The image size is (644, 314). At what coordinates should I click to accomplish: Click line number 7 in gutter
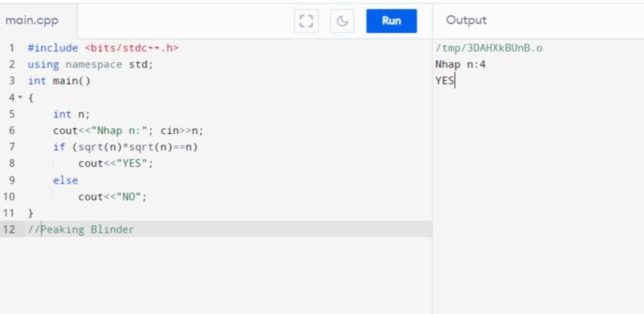click(x=11, y=147)
